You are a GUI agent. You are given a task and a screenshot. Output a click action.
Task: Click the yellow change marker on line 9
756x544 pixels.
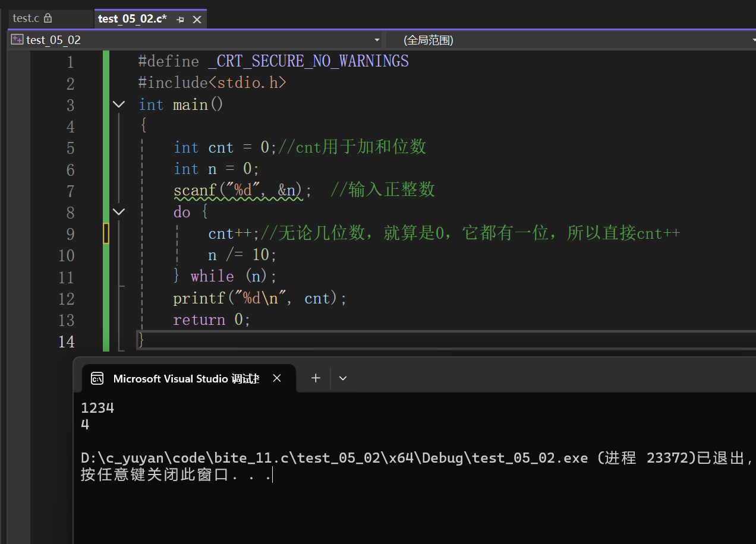(106, 234)
